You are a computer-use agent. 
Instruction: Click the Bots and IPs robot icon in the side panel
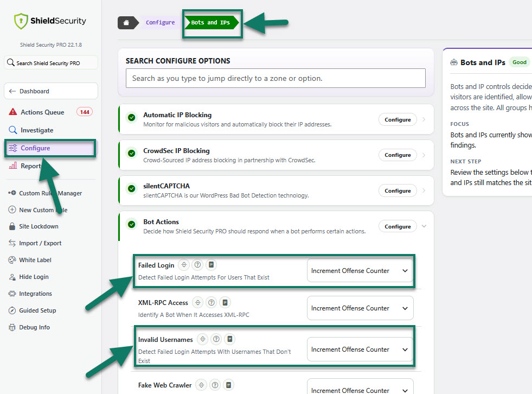453,62
